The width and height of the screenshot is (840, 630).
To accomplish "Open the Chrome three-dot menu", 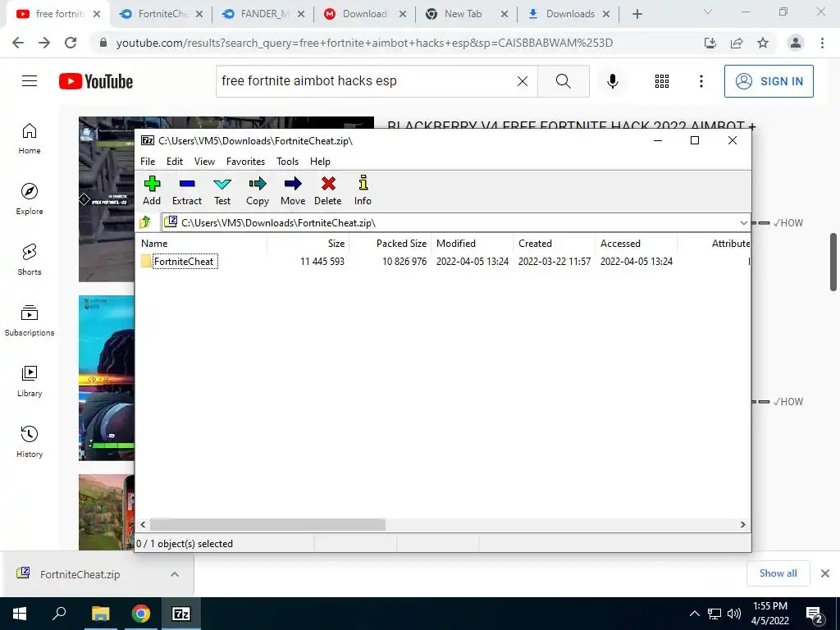I will 822,43.
